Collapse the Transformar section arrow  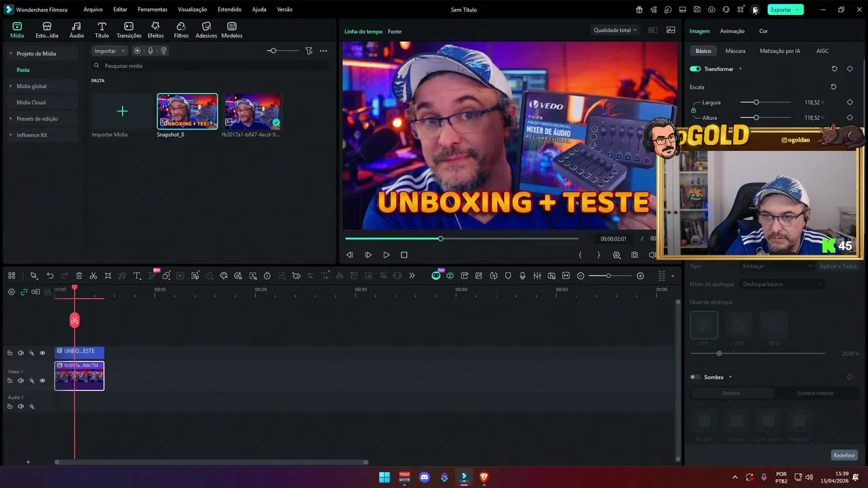740,69
